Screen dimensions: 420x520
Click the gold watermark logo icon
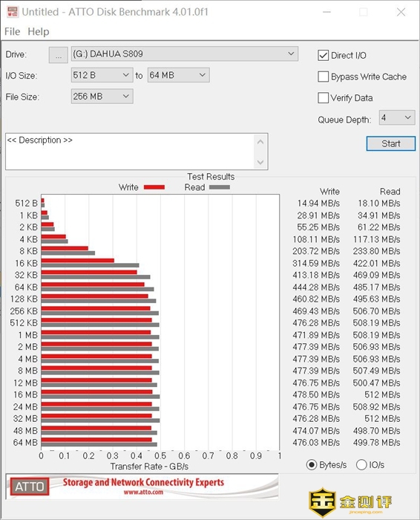322,501
